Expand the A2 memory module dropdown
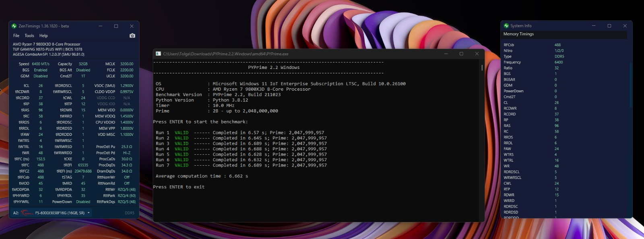 point(89,213)
